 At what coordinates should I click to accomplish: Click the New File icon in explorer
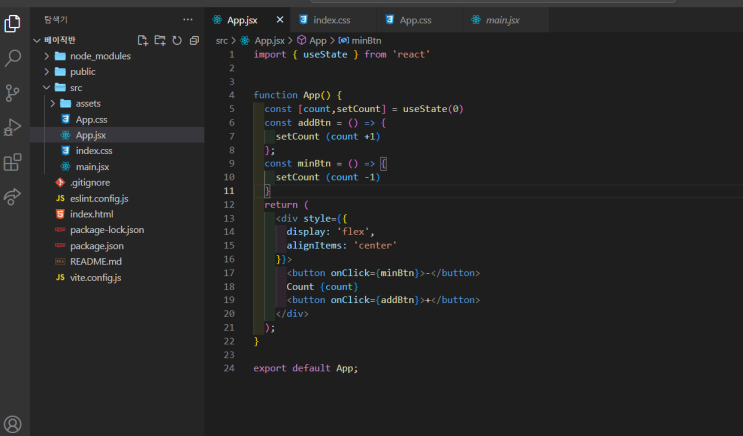(x=143, y=40)
